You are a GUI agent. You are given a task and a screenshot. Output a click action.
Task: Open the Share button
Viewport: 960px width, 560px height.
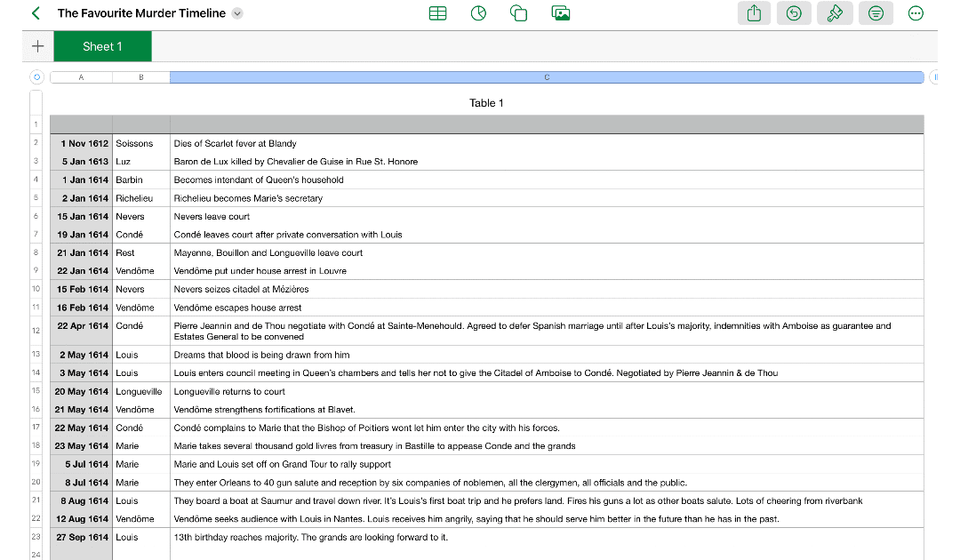pos(755,12)
